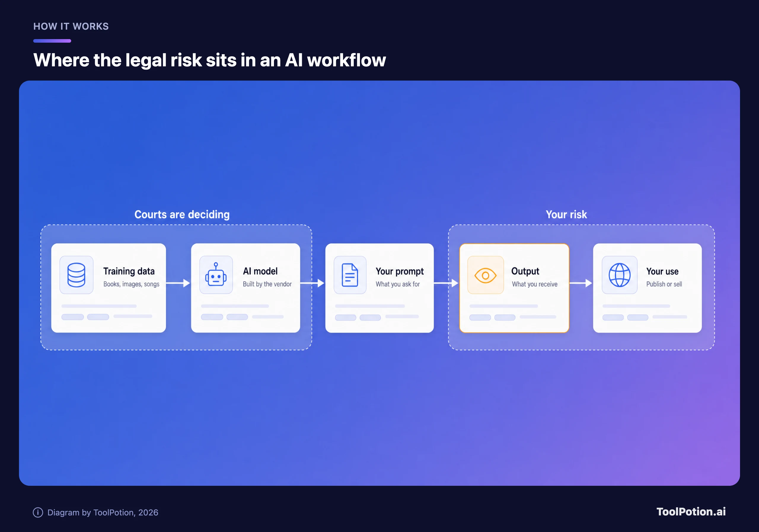
Task: Select the 'Training data' card title
Action: (129, 271)
